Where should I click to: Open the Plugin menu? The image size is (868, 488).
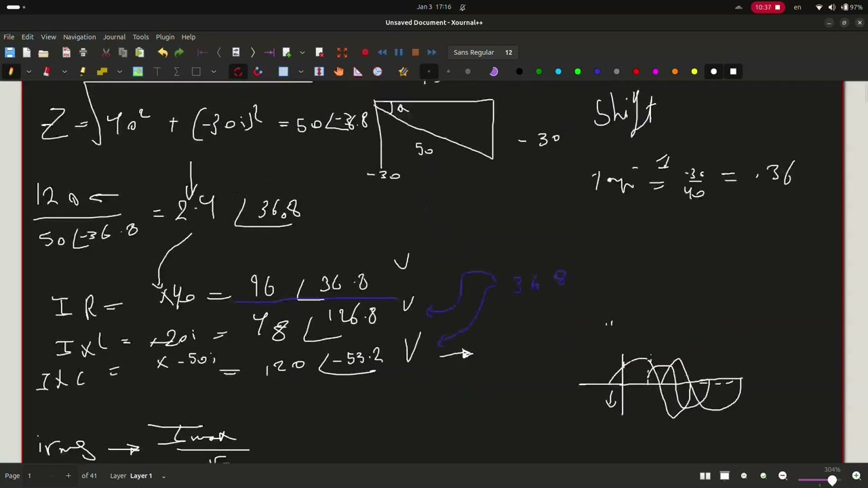click(165, 37)
